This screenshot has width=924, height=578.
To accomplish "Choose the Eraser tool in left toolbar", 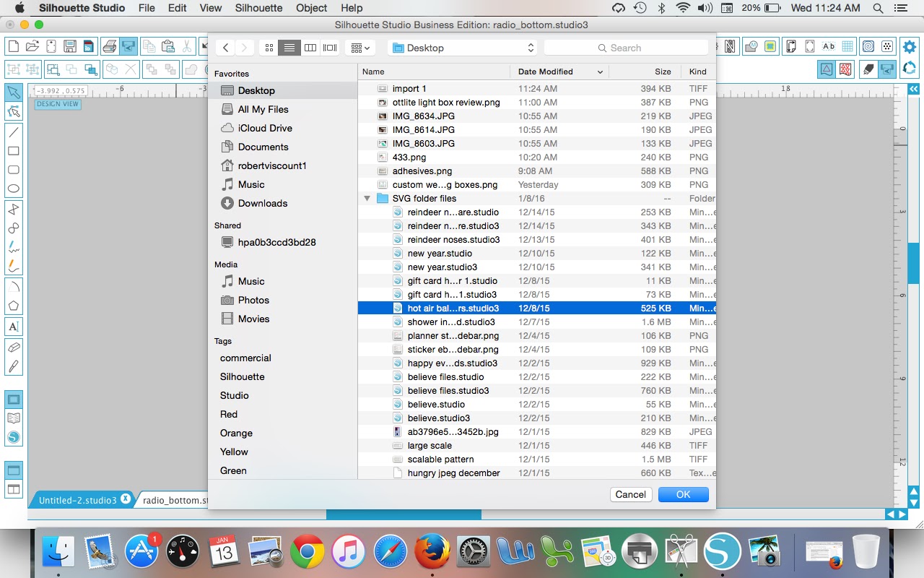I will point(13,348).
